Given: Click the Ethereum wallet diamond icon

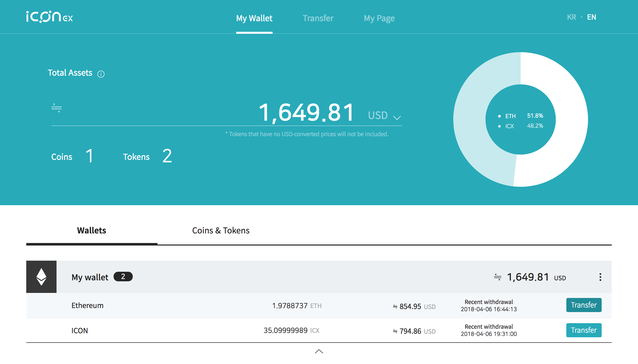Looking at the screenshot, I should click(41, 277).
